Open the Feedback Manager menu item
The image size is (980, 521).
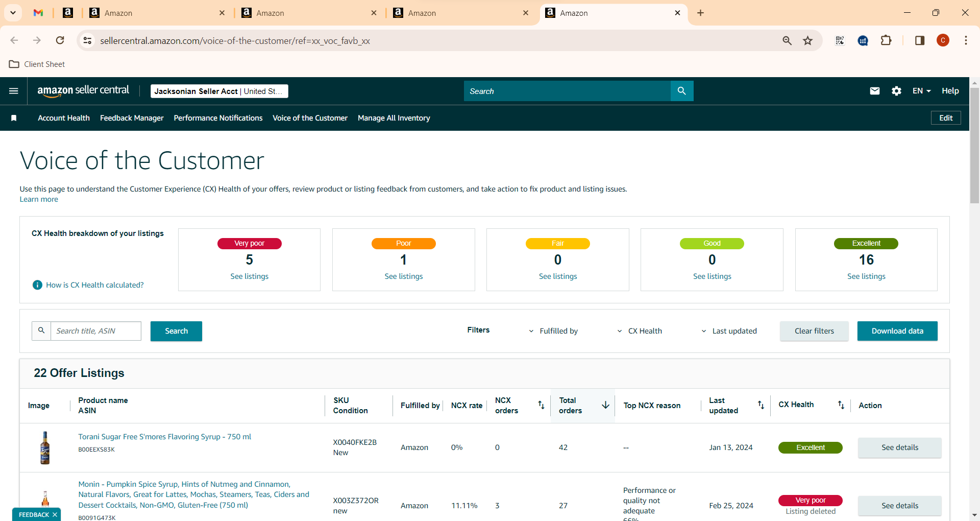pyautogui.click(x=132, y=118)
